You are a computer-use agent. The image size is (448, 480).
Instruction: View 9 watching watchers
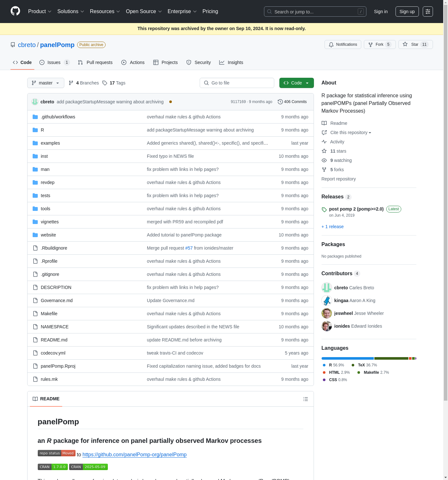(337, 160)
